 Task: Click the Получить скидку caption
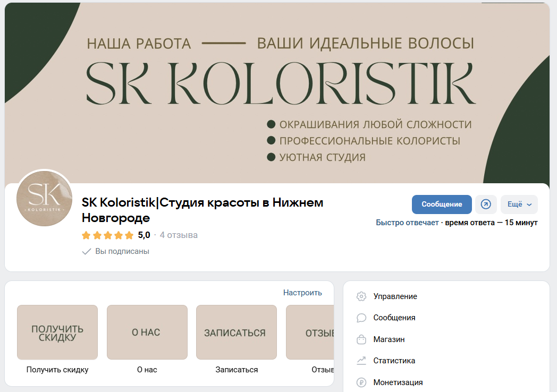click(57, 370)
